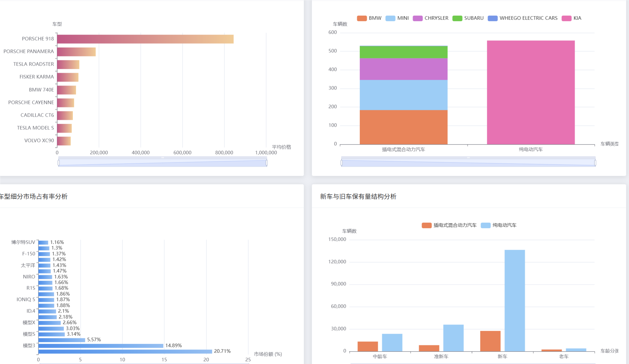Toggle the KIA legend series
The width and height of the screenshot is (629, 364).
point(571,18)
